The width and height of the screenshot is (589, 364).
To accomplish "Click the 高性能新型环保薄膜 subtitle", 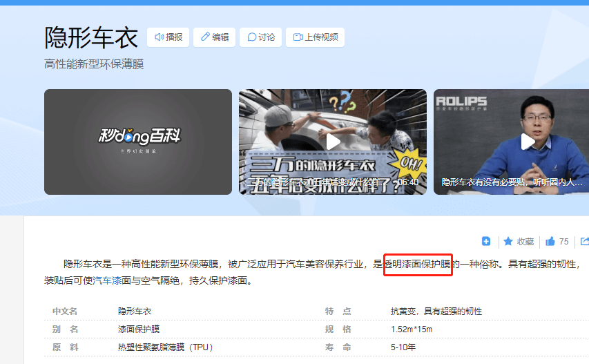I will (94, 64).
